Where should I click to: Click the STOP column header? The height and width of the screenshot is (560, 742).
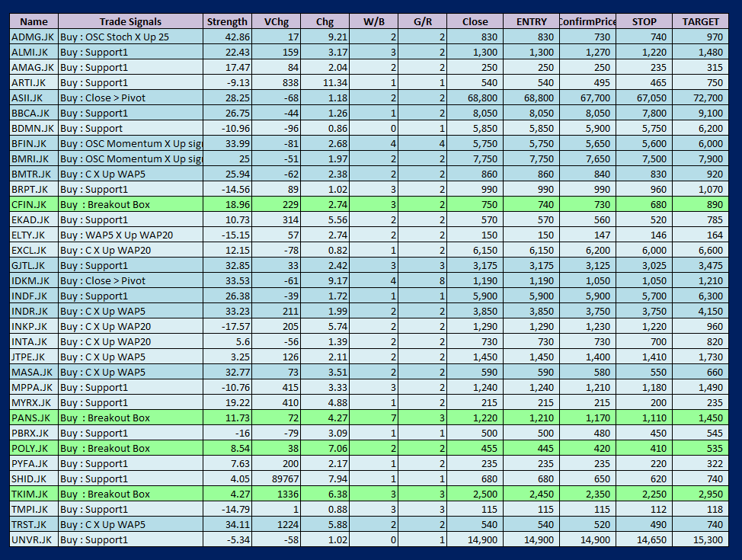coord(644,22)
